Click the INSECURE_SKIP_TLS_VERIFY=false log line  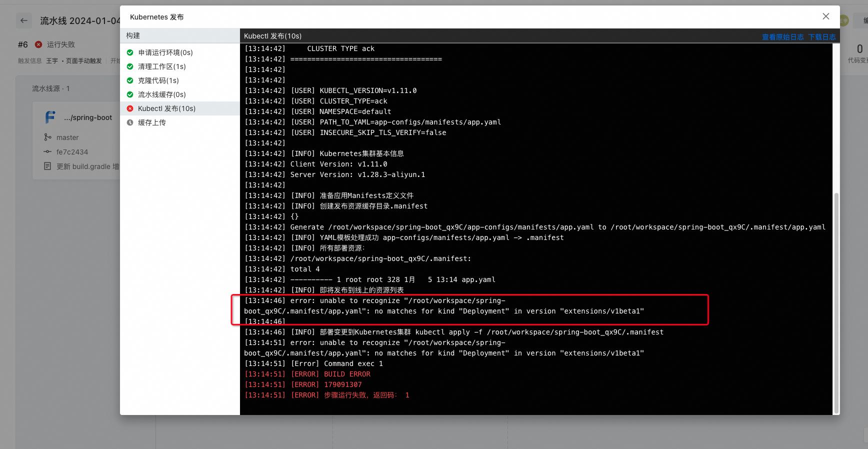(x=345, y=132)
